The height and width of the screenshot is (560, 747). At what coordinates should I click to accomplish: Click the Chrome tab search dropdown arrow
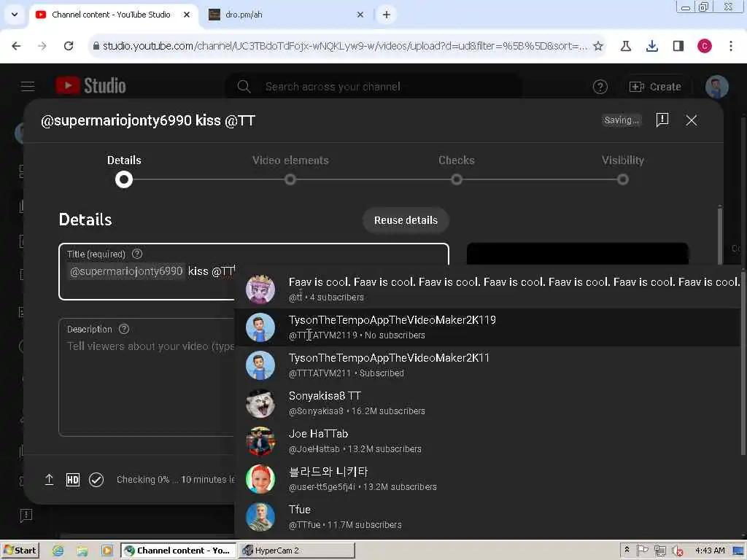[x=15, y=15]
